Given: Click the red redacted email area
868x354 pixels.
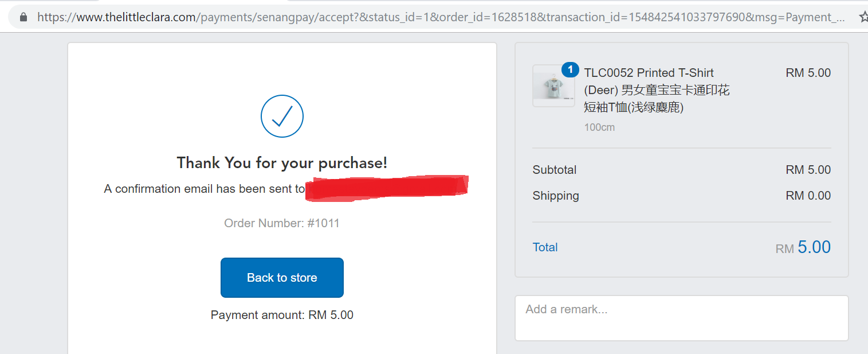Looking at the screenshot, I should [387, 188].
